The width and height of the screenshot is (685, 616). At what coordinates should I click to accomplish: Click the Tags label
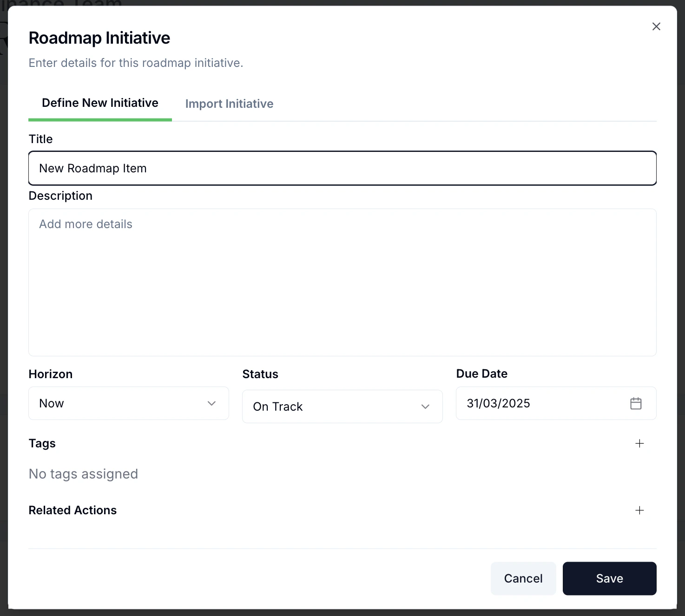(x=42, y=443)
